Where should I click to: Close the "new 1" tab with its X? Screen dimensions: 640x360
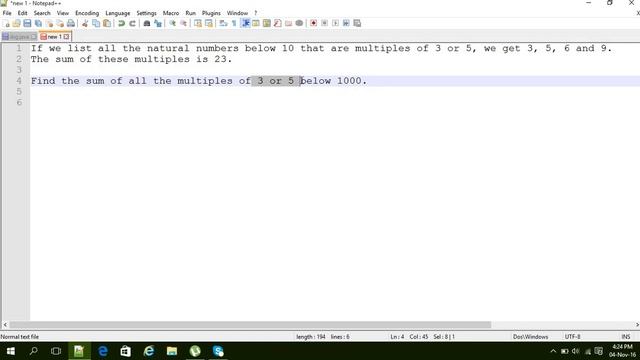pos(66,37)
